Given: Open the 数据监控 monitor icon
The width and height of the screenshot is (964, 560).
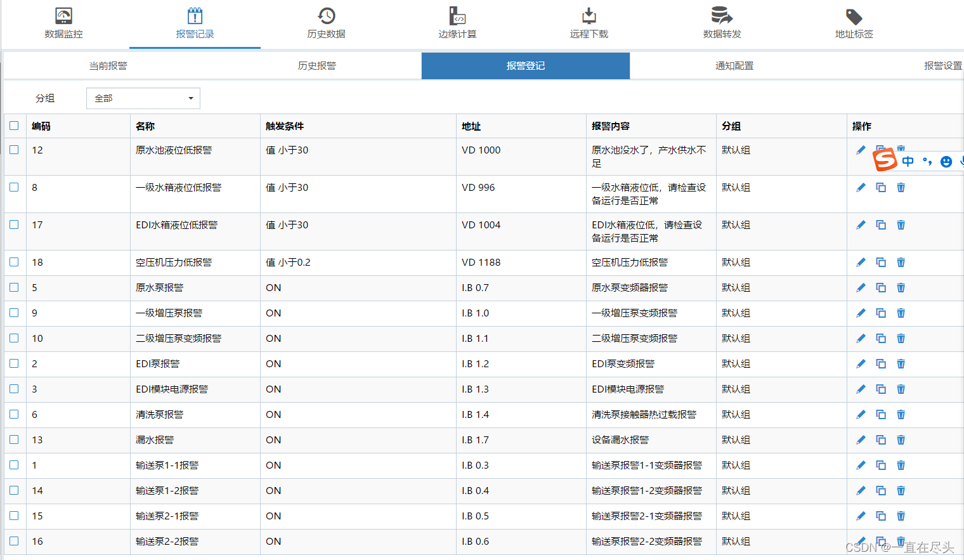Looking at the screenshot, I should point(63,16).
